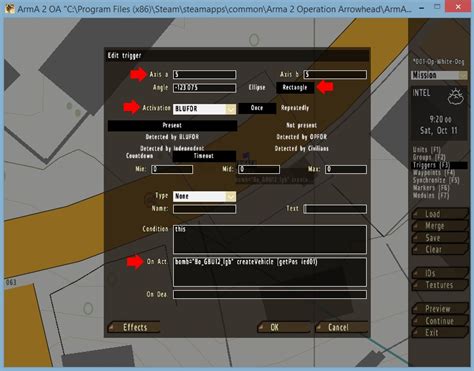This screenshot has width=474, height=371.
Task: Select the Once activation option
Action: 257,108
